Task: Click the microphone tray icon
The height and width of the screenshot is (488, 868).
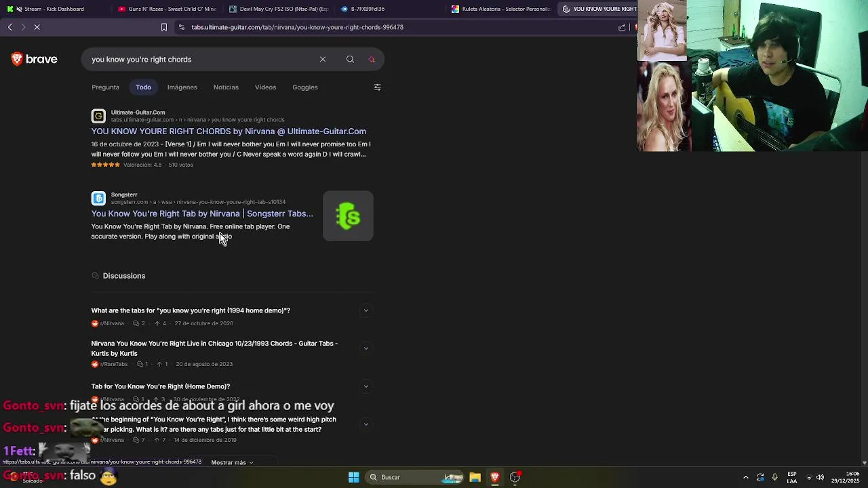Action: point(774,477)
